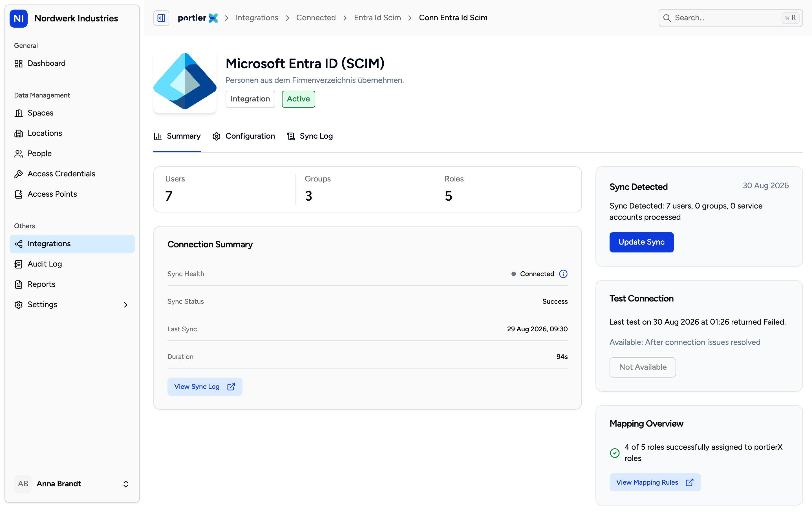
Task: Click the Integration tag badge
Action: click(x=250, y=99)
